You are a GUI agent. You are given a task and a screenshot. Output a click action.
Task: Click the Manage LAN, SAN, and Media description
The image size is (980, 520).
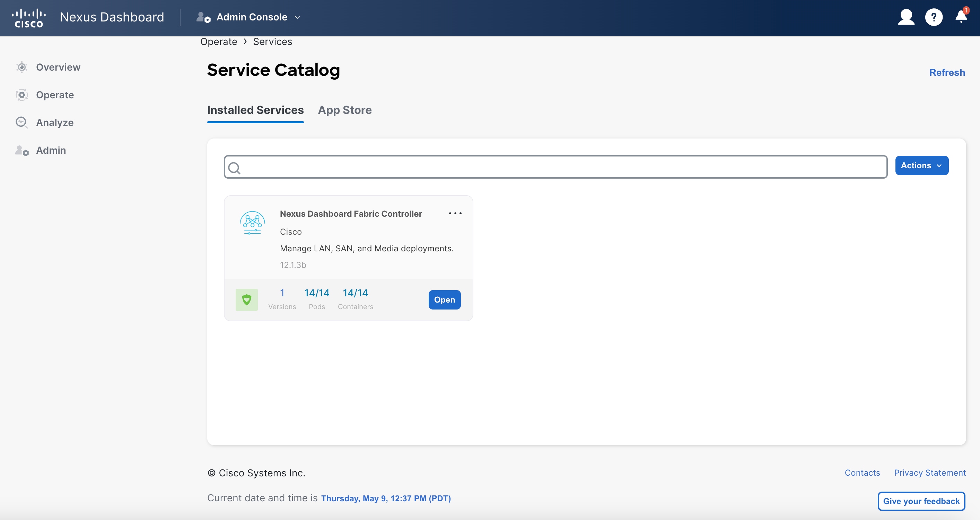pyautogui.click(x=367, y=248)
